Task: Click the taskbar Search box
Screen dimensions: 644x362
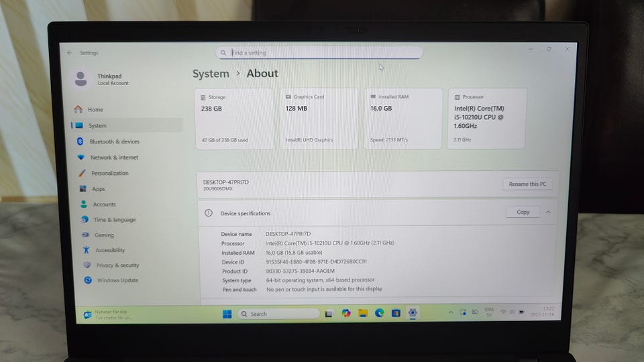Action: [x=278, y=314]
